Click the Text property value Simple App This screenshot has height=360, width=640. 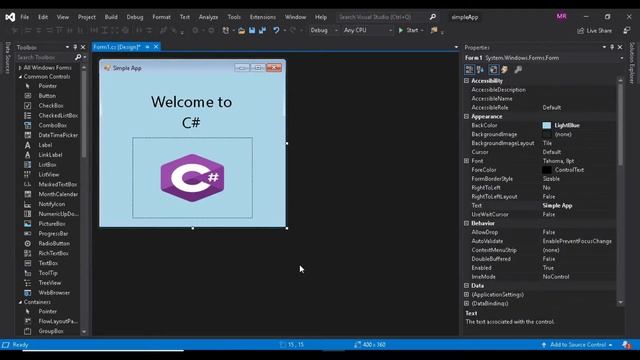click(x=557, y=205)
